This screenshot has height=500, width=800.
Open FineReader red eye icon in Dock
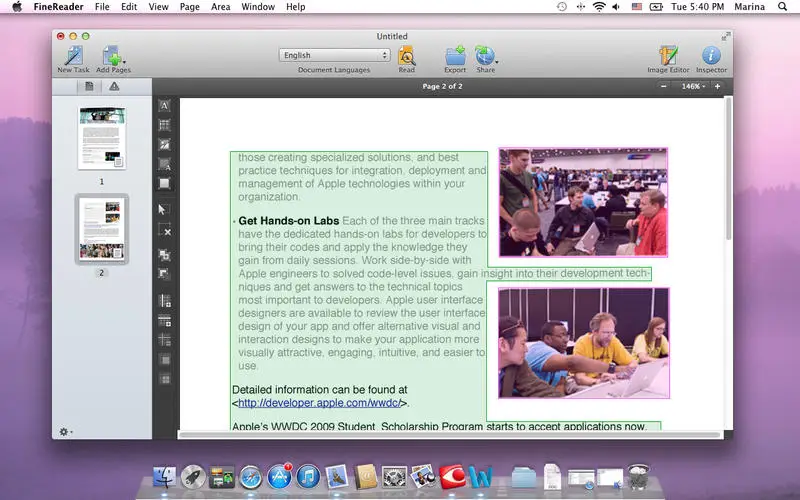coord(452,477)
